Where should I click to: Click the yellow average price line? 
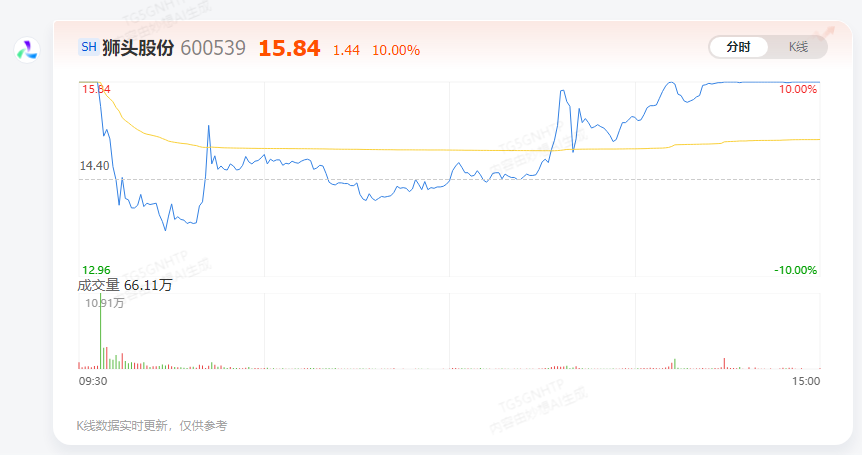point(400,150)
